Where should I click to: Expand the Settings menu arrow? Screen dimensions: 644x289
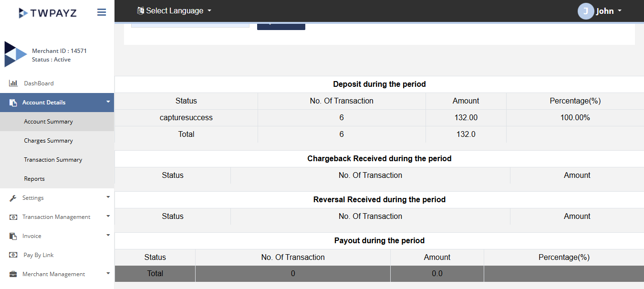[x=108, y=197]
